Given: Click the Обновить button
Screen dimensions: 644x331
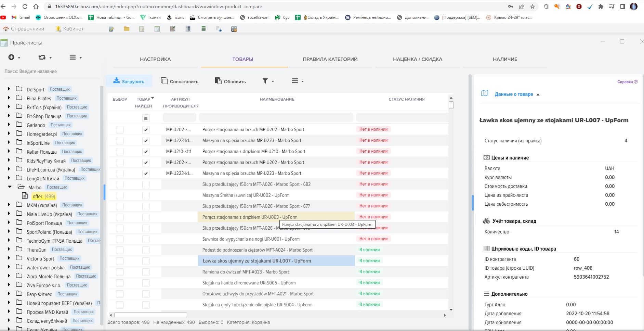Looking at the screenshot, I should tap(230, 81).
